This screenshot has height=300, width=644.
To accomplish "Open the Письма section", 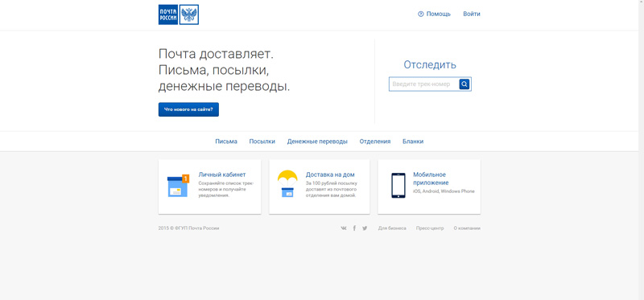I will 226,142.
